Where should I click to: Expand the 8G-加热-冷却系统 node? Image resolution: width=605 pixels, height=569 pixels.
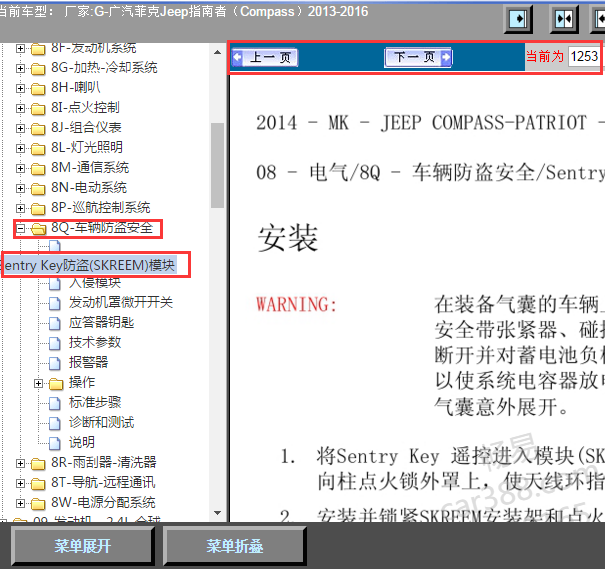pyautogui.click(x=20, y=68)
